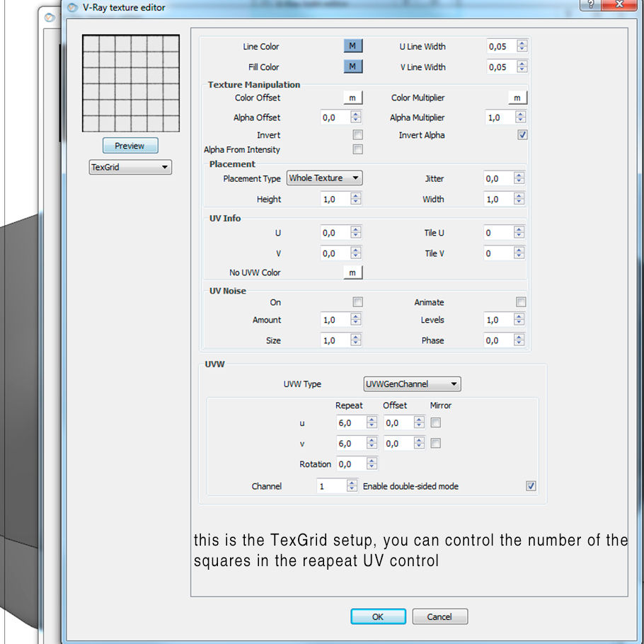
Task: Click the help question mark button
Action: pos(591,5)
